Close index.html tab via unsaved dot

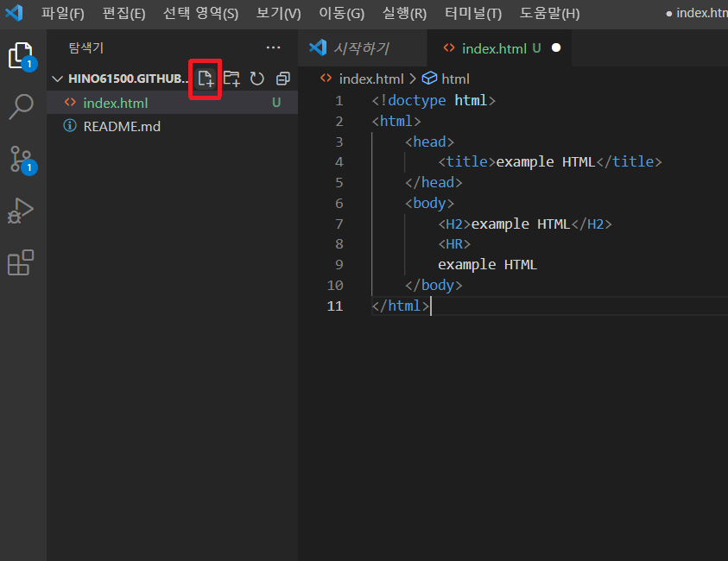click(x=556, y=48)
